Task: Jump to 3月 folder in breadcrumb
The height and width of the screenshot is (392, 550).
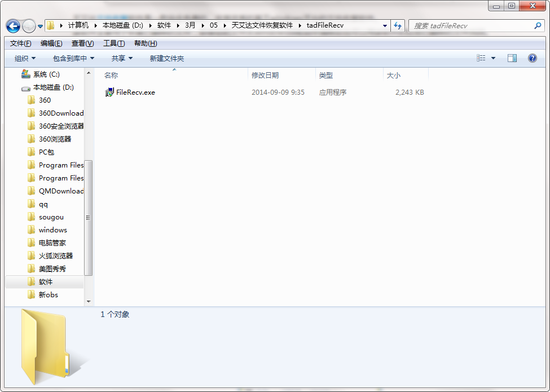Action: pos(190,25)
